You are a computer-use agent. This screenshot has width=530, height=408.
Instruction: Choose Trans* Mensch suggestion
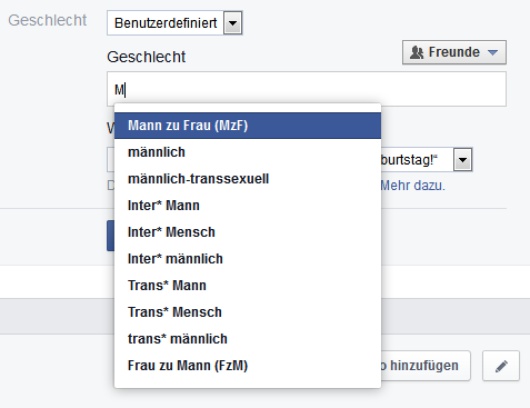point(247,312)
